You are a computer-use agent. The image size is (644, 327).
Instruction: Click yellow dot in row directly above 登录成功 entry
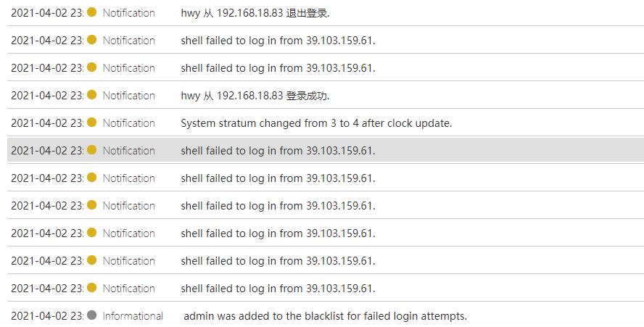point(91,67)
